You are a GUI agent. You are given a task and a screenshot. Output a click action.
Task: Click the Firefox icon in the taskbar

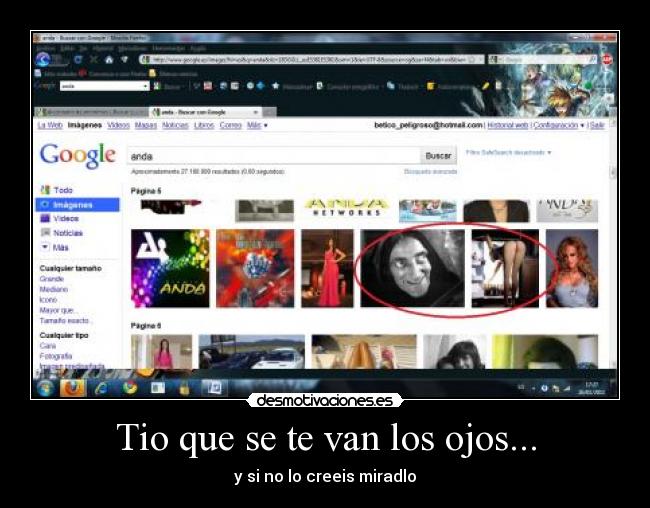click(x=73, y=389)
